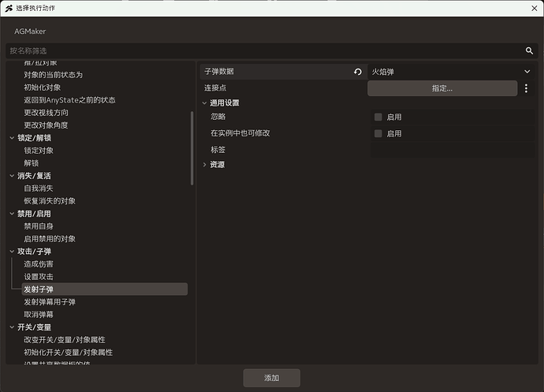544x392 pixels.
Task: Select 发射弹幕用子弹 action
Action: (50, 302)
